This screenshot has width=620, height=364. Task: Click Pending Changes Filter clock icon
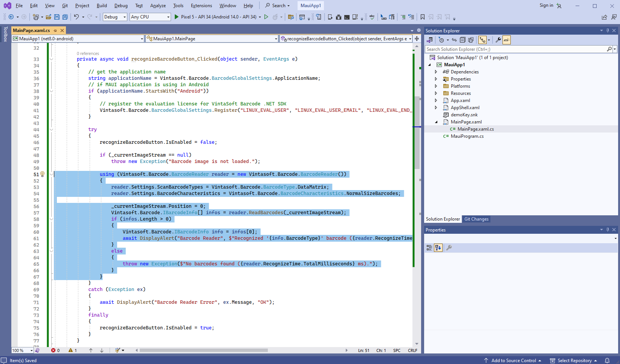point(441,40)
